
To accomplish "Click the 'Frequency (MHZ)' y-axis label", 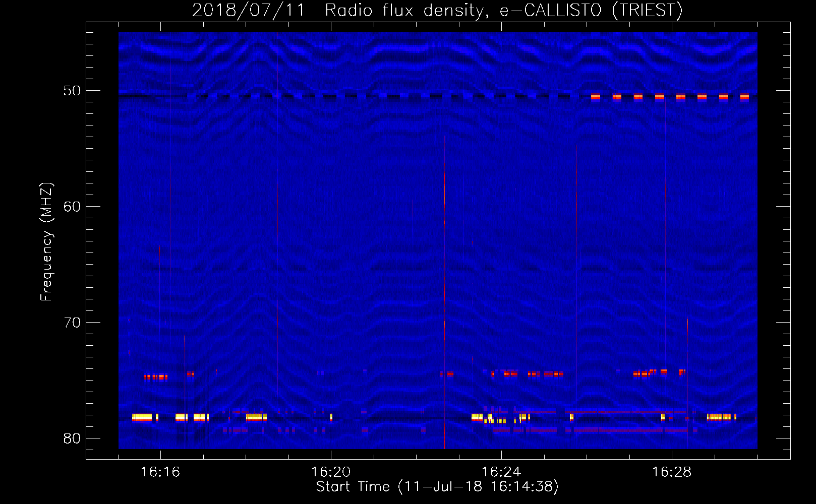I will pyautogui.click(x=46, y=242).
